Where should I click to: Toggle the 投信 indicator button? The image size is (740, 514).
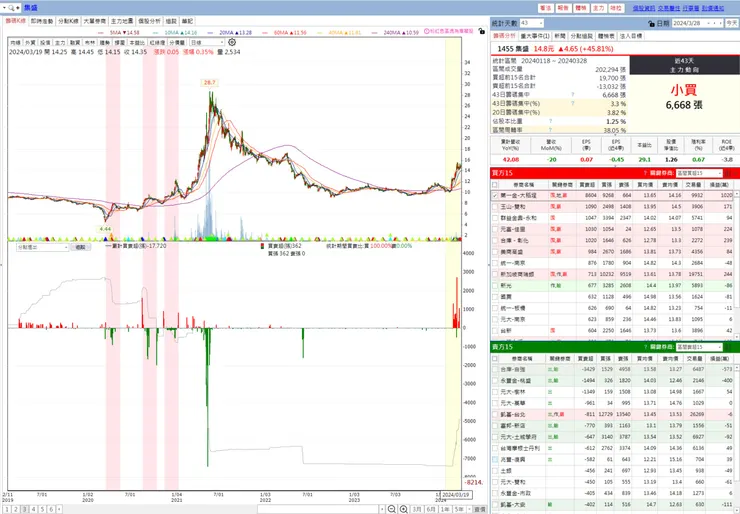point(45,42)
